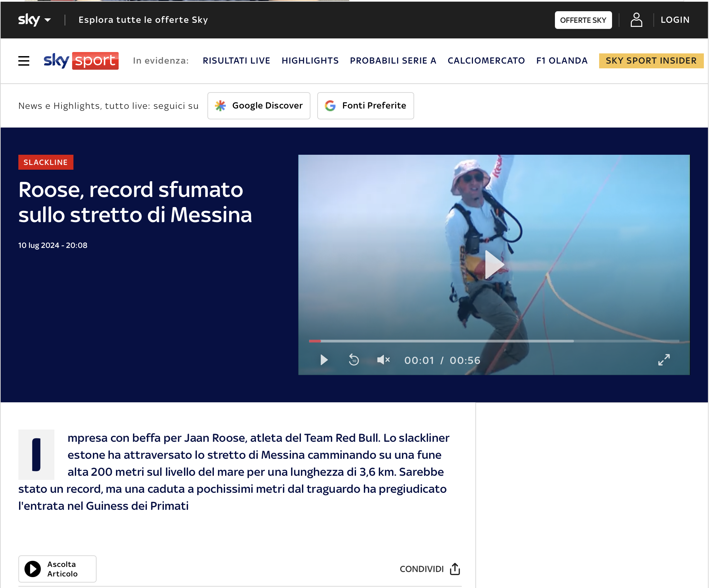
Task: Click Esplora tutte le offerte Sky
Action: (143, 20)
